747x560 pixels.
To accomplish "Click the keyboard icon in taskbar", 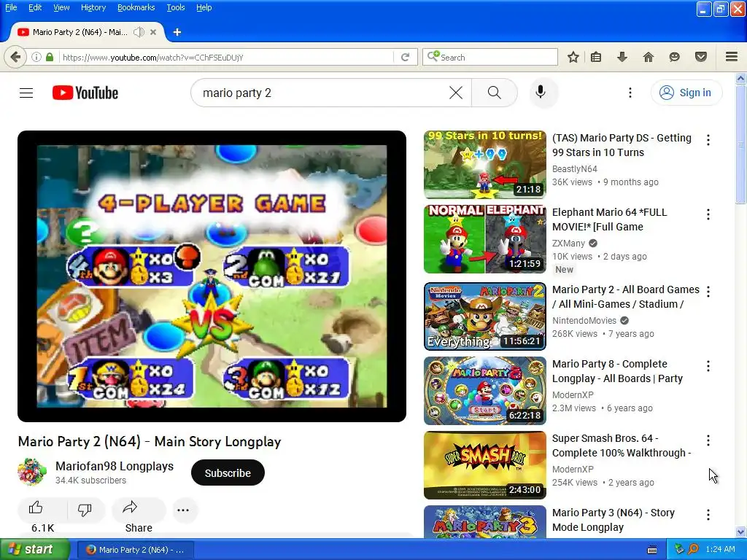I will (652, 550).
